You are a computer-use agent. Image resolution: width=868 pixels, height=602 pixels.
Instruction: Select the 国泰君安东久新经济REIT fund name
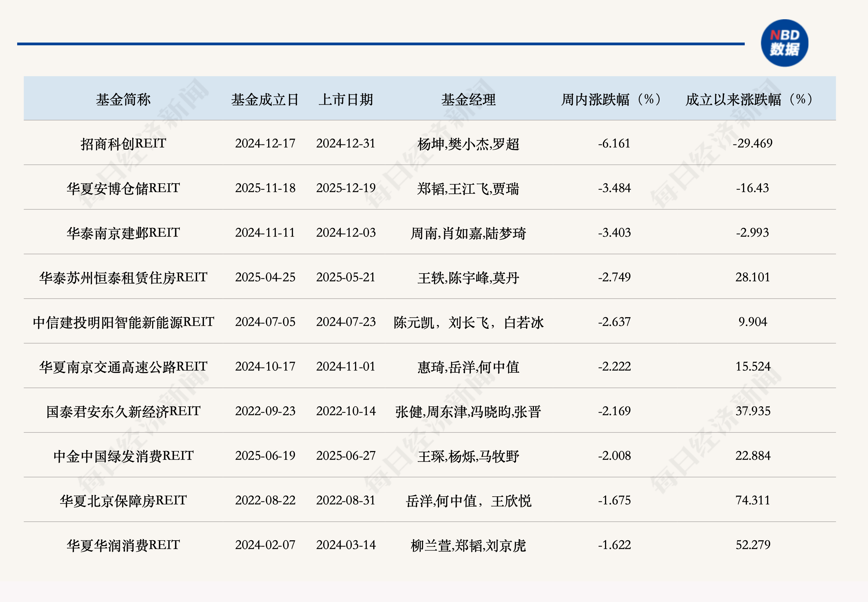coord(123,411)
